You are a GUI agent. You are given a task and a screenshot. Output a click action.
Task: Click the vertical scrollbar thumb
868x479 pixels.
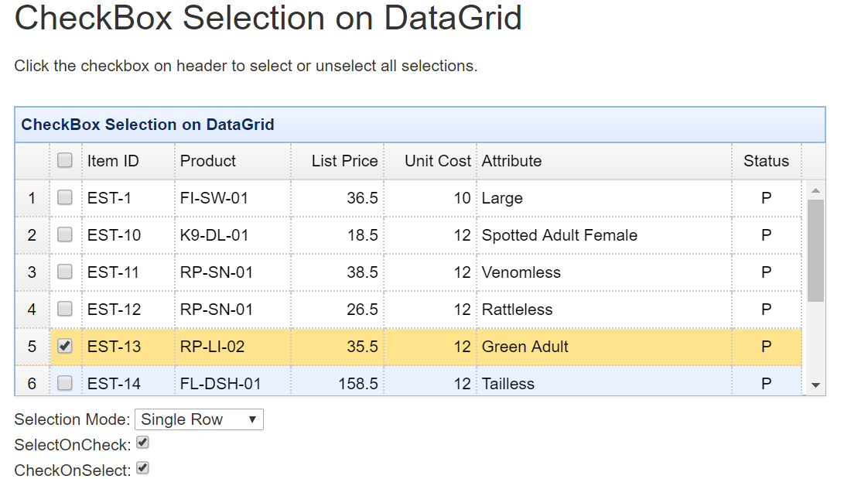pos(815,249)
